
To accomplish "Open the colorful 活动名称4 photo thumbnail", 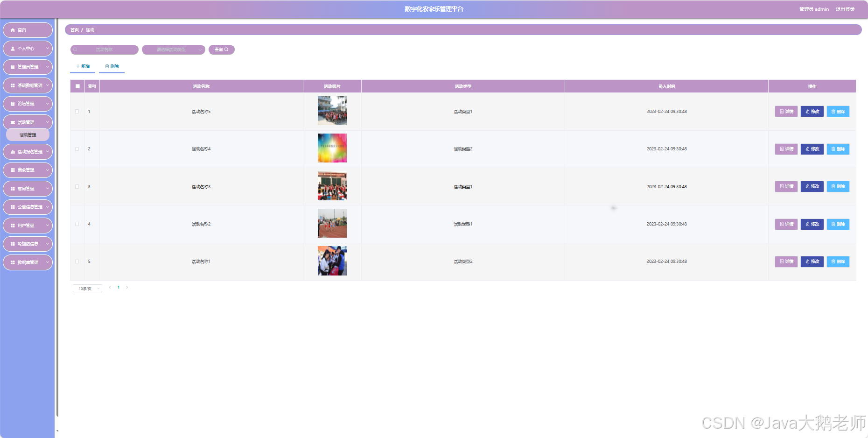I will 332,148.
